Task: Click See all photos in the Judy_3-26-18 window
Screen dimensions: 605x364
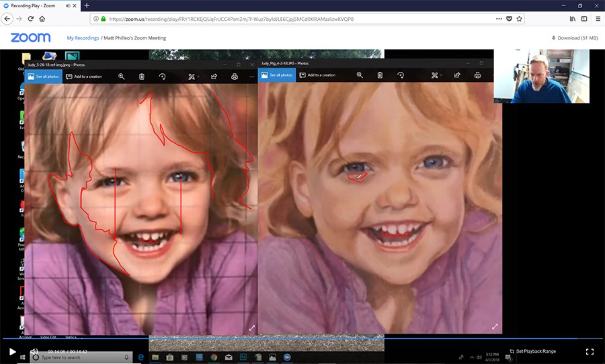Action: [x=43, y=77]
